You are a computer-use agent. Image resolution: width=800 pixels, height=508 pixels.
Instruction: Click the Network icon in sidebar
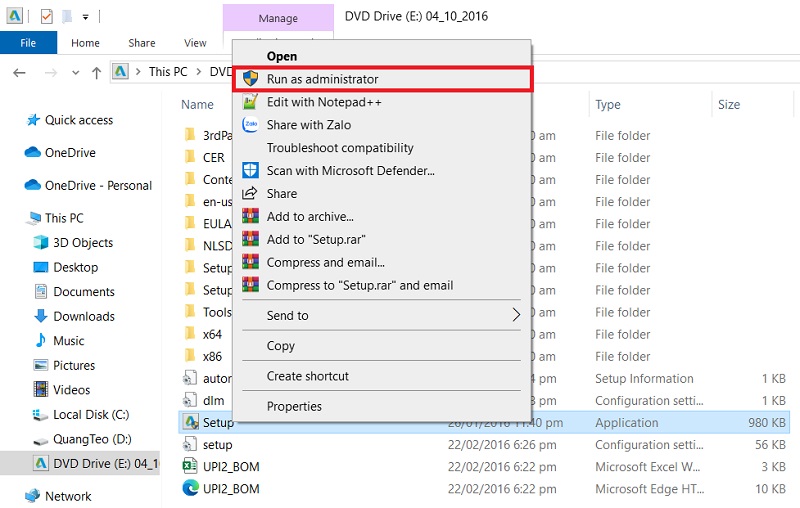click(33, 496)
